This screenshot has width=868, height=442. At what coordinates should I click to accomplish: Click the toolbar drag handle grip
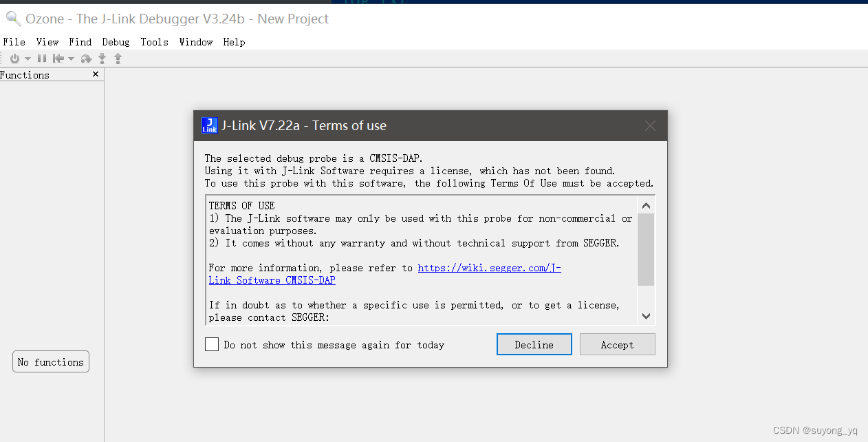click(3, 59)
